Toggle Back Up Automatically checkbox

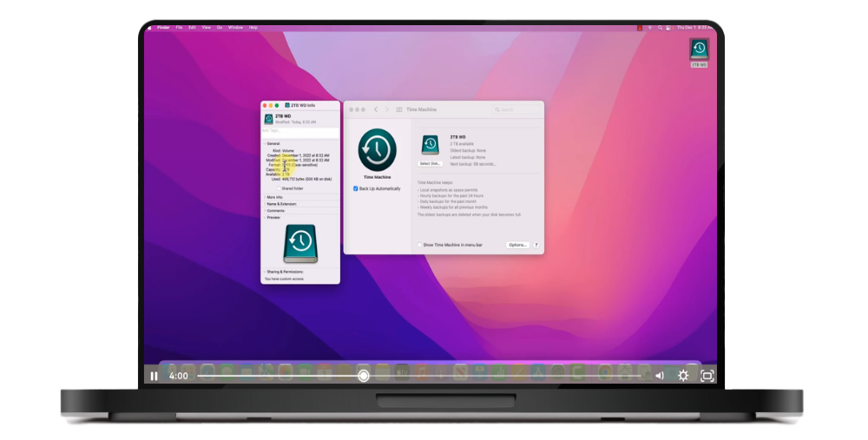pos(356,188)
